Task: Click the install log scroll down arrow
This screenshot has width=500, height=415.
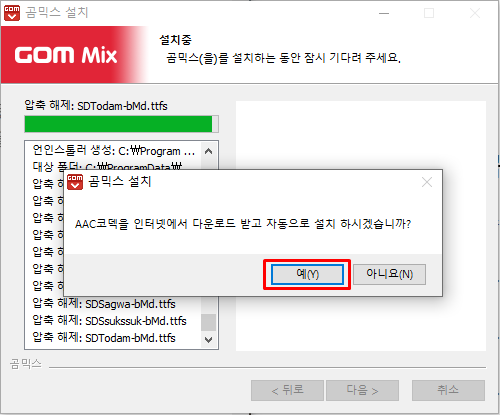Action: coord(209,340)
